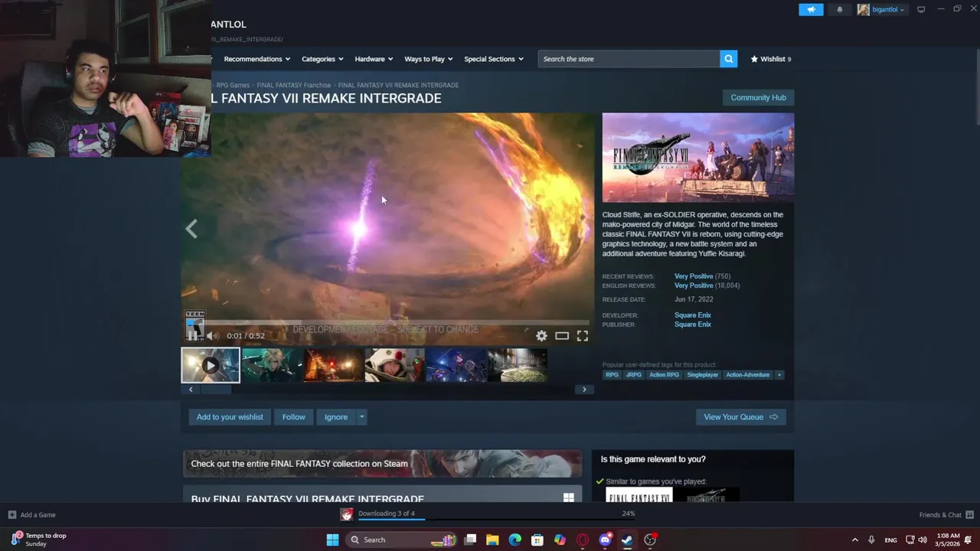This screenshot has height=551, width=980.
Task: Open the notifications bell
Action: (x=840, y=10)
